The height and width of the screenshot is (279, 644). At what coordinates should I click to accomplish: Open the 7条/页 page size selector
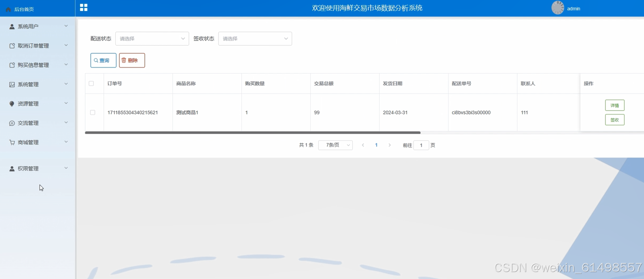pos(335,145)
